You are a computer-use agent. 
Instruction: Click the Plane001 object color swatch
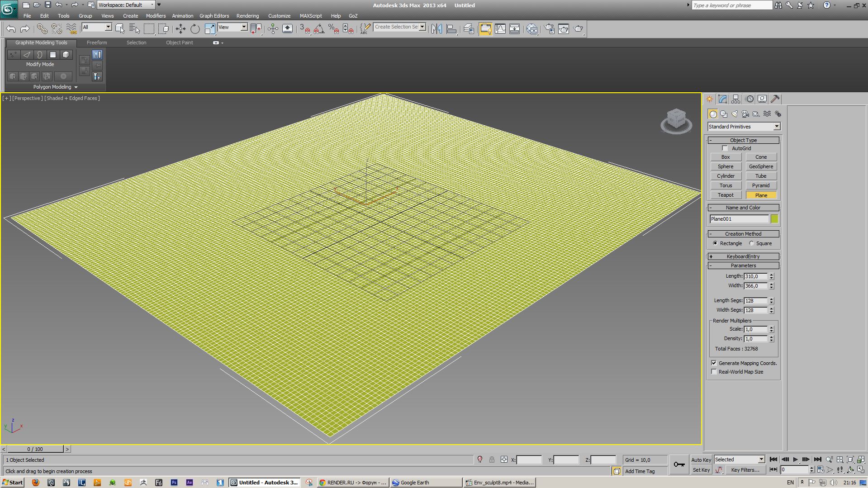click(x=774, y=219)
